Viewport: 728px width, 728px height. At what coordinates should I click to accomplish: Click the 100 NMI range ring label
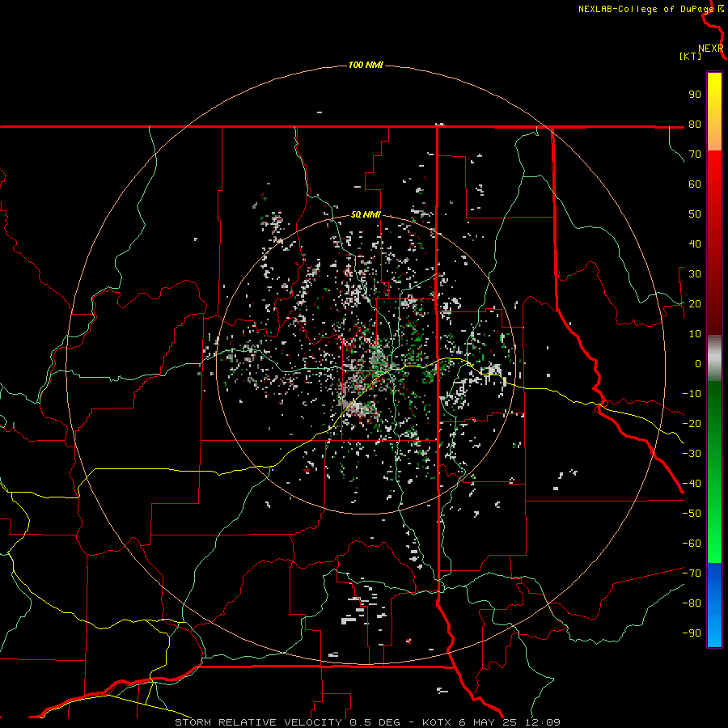point(366,65)
